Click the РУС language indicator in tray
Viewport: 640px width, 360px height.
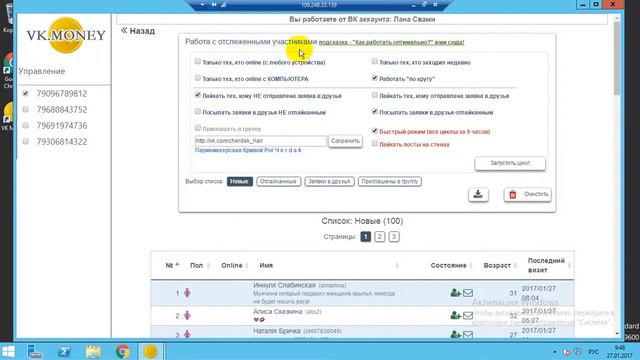click(593, 352)
